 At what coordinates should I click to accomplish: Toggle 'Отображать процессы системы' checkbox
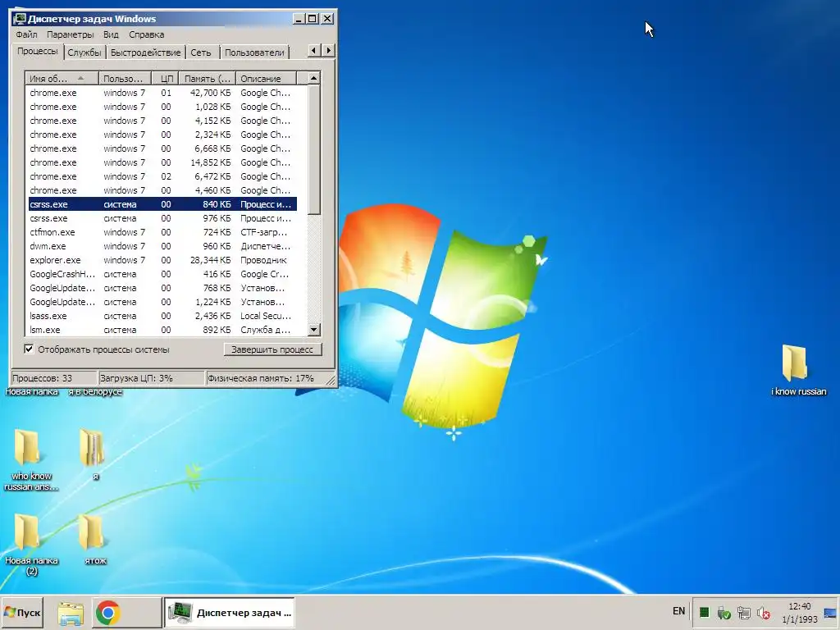(29, 349)
